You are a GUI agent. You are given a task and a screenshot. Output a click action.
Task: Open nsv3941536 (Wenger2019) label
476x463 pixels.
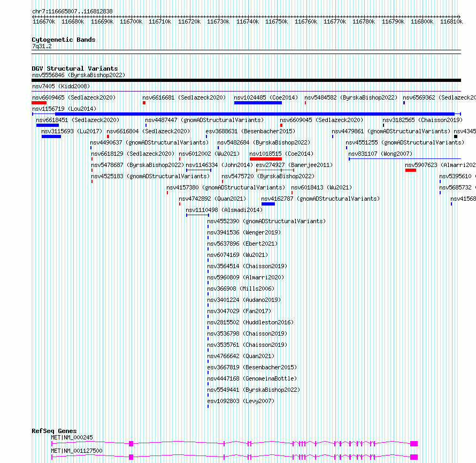[x=244, y=232]
